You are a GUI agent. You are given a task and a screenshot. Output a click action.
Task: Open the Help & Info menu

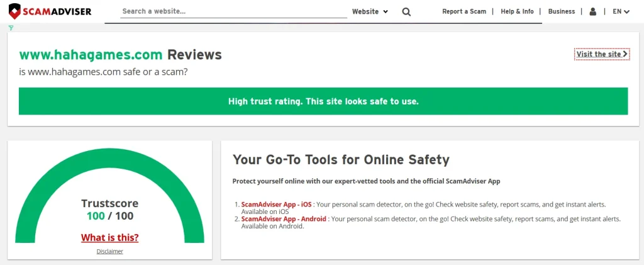(517, 11)
